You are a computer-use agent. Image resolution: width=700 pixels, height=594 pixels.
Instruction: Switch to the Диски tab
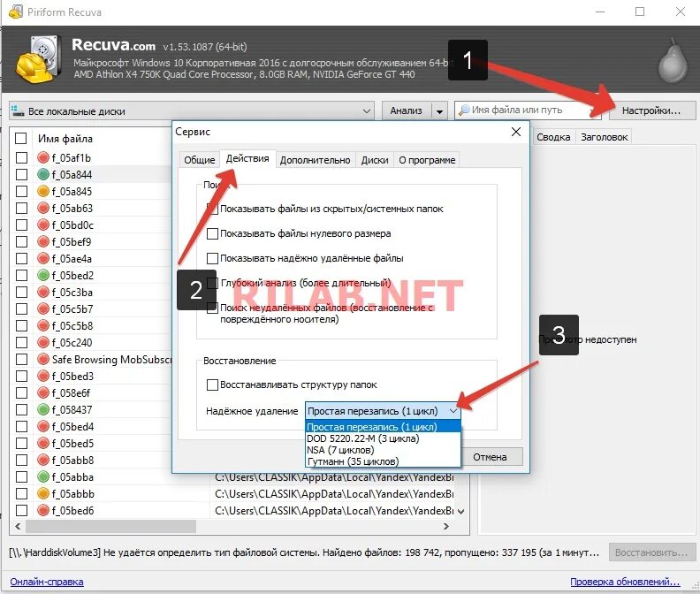(x=375, y=160)
